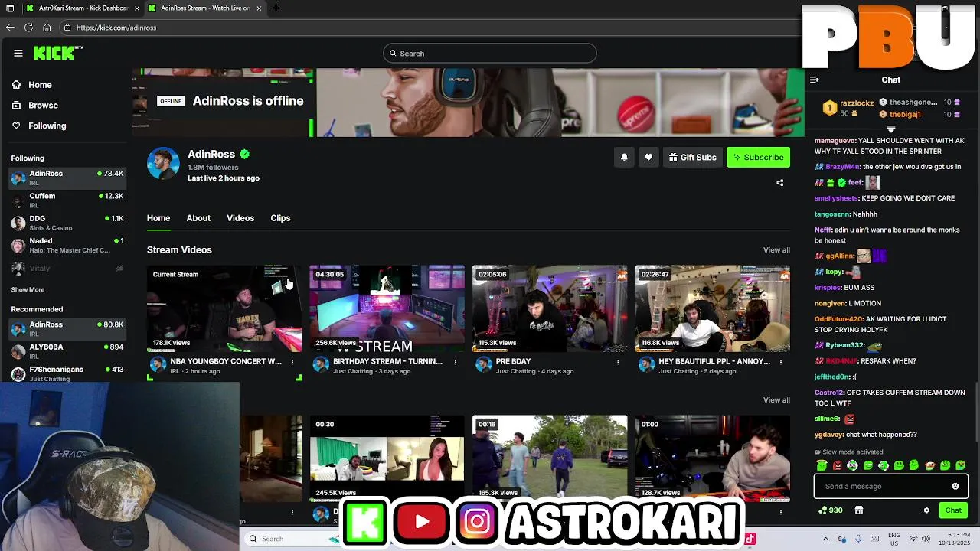Switch to the Videos channel tab
The image size is (980, 551).
click(x=240, y=218)
